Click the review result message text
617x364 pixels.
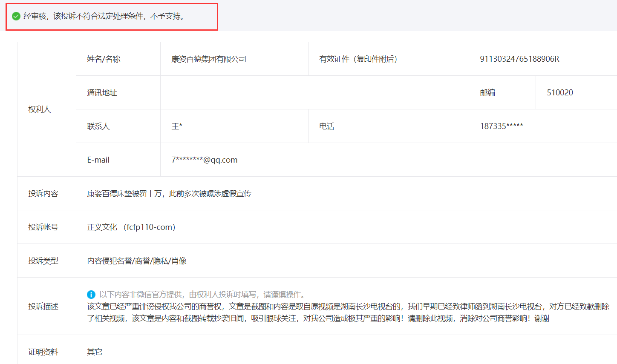point(104,17)
